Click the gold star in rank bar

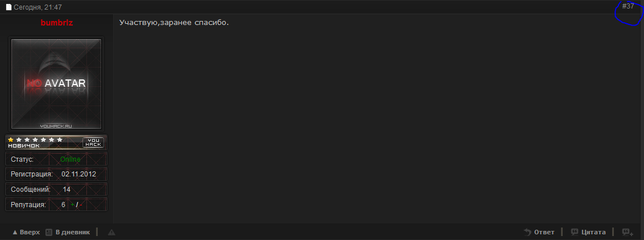tap(10, 140)
